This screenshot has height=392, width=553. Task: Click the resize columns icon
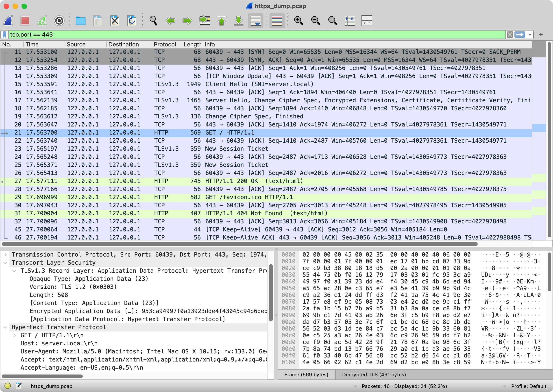(x=350, y=20)
